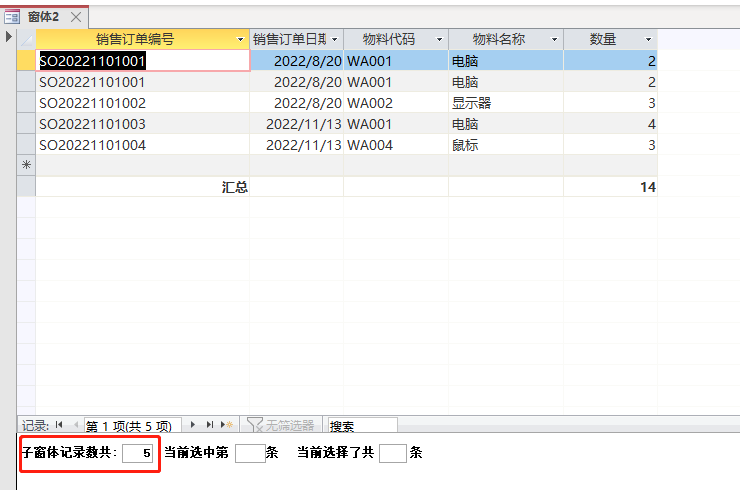Click the 当前选中第 input box
The width and height of the screenshot is (740, 490).
(x=250, y=453)
